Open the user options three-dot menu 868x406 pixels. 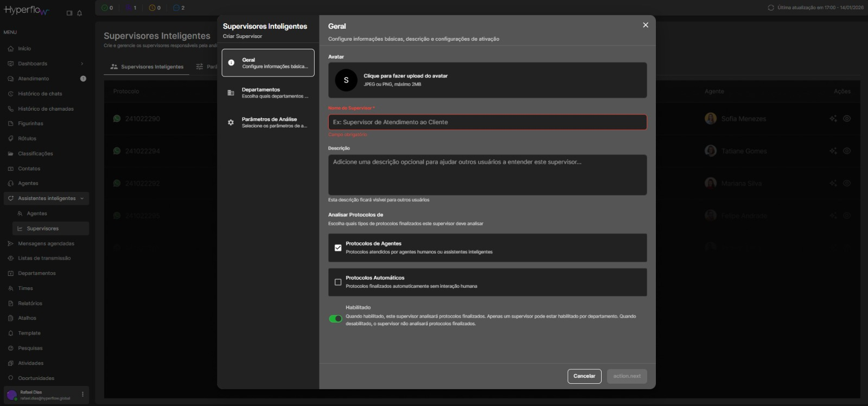(82, 394)
